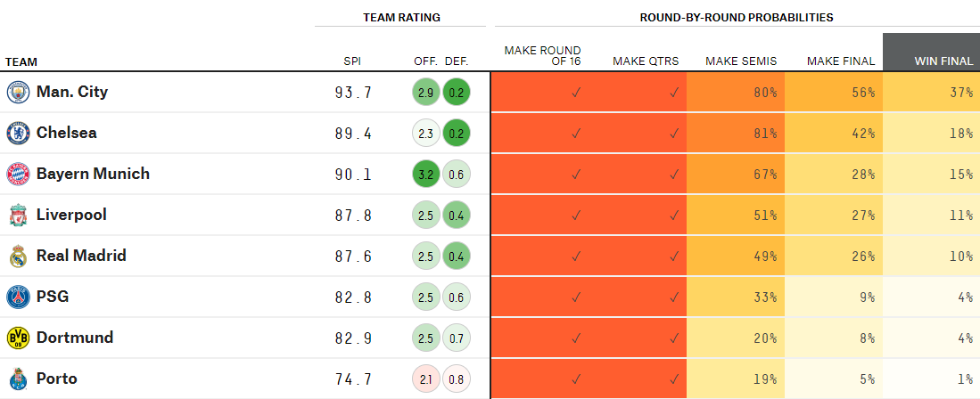Click the Liverpool club crest

[18, 215]
